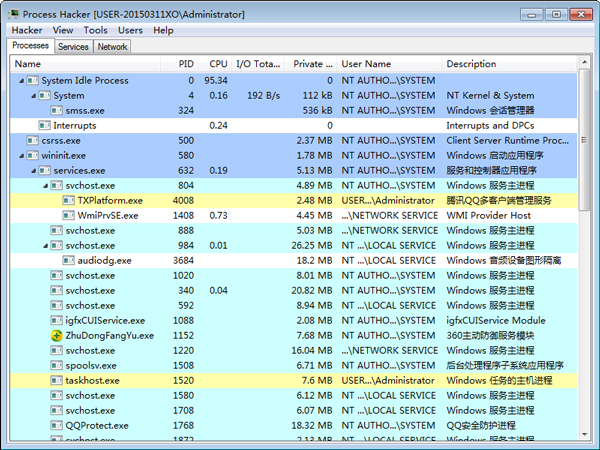Click the igfxCUIService Module description
The width and height of the screenshot is (600, 450).
click(496, 320)
